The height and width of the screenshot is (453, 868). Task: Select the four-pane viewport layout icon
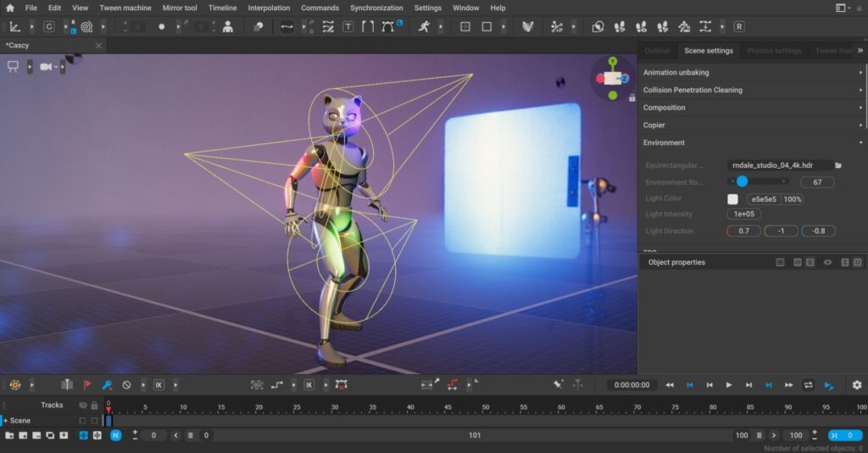[x=465, y=26]
